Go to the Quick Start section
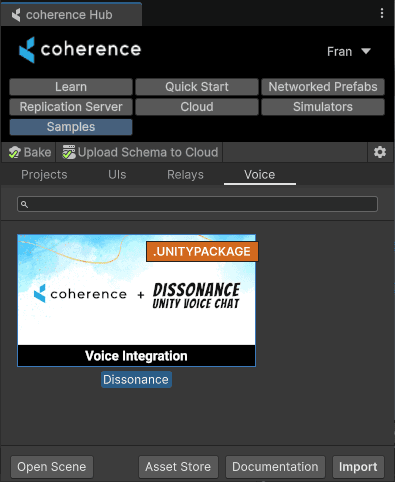 click(x=197, y=87)
